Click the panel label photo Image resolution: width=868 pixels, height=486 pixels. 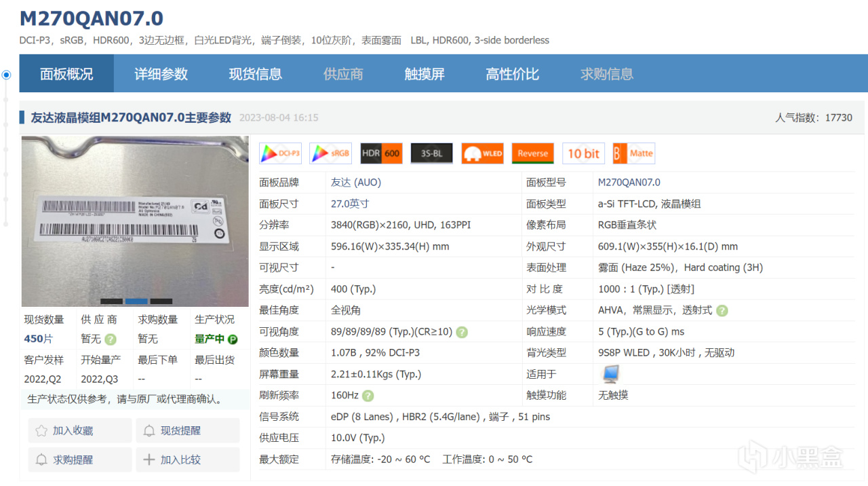coord(136,221)
